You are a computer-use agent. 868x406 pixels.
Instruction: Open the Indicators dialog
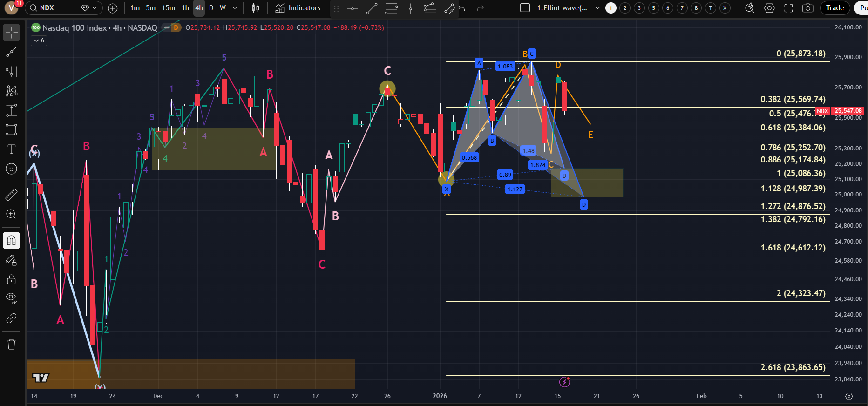298,8
